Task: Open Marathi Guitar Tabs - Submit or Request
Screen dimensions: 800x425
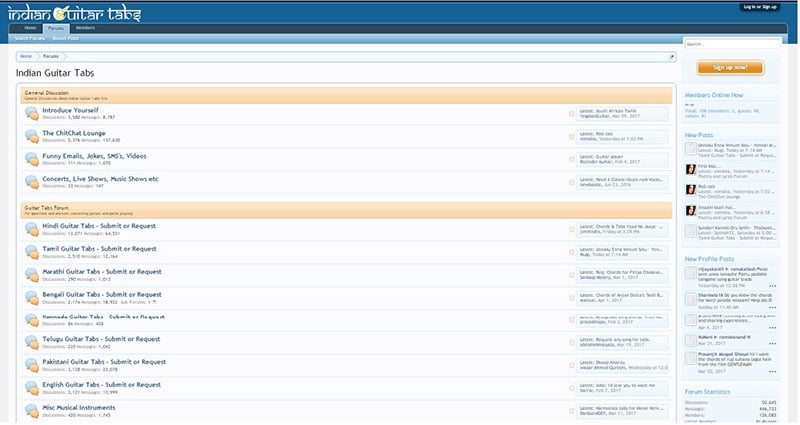Action: coord(102,272)
